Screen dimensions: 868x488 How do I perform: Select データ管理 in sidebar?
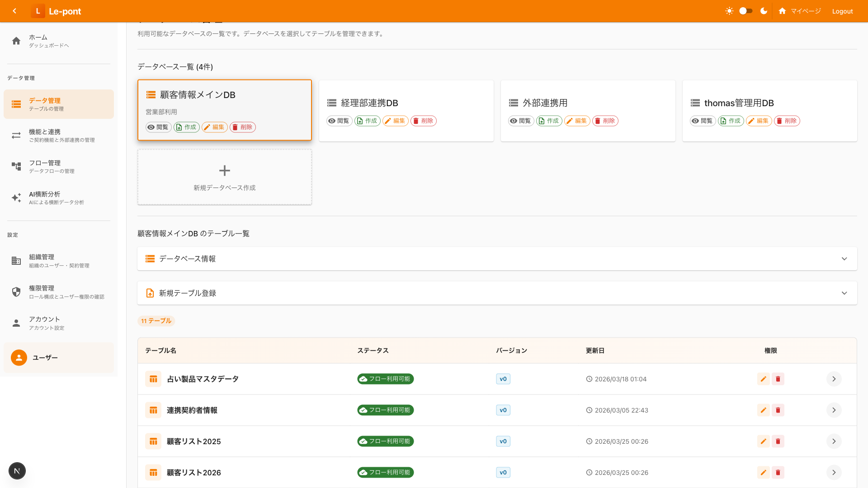[59, 104]
